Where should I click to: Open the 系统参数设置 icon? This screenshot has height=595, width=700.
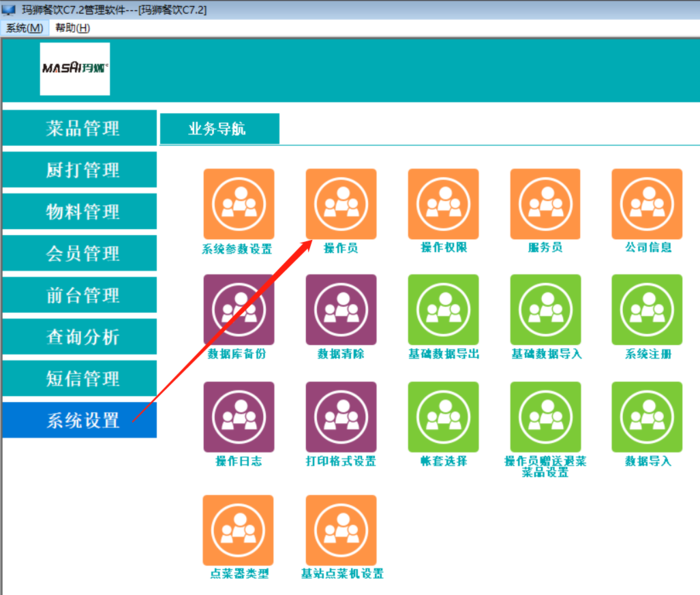click(238, 204)
